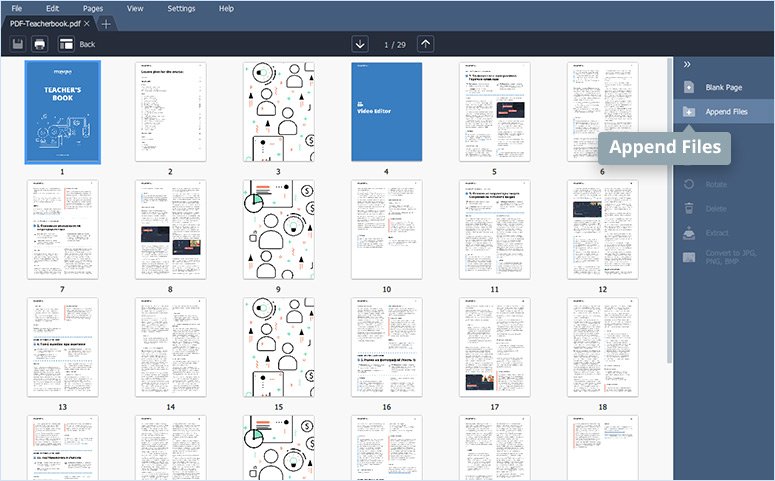
Task: Go back using the Back label
Action: point(87,44)
